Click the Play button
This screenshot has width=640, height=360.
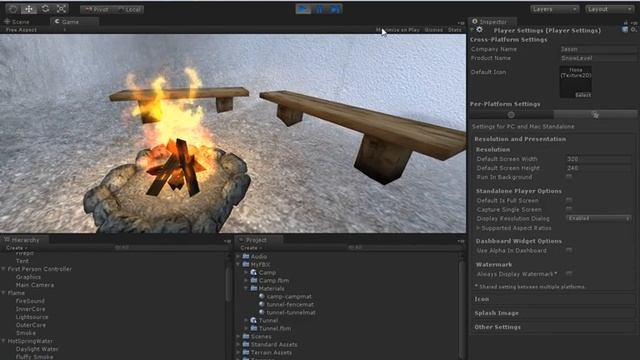point(303,9)
